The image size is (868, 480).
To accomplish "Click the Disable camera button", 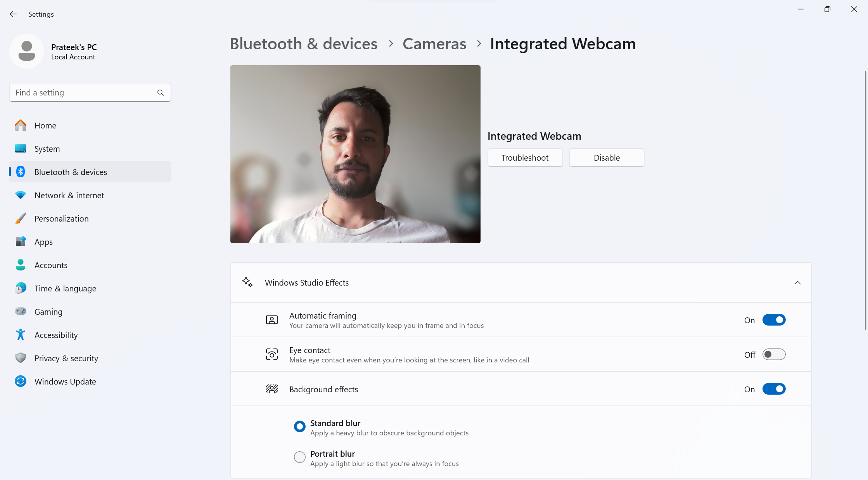I will click(x=607, y=158).
